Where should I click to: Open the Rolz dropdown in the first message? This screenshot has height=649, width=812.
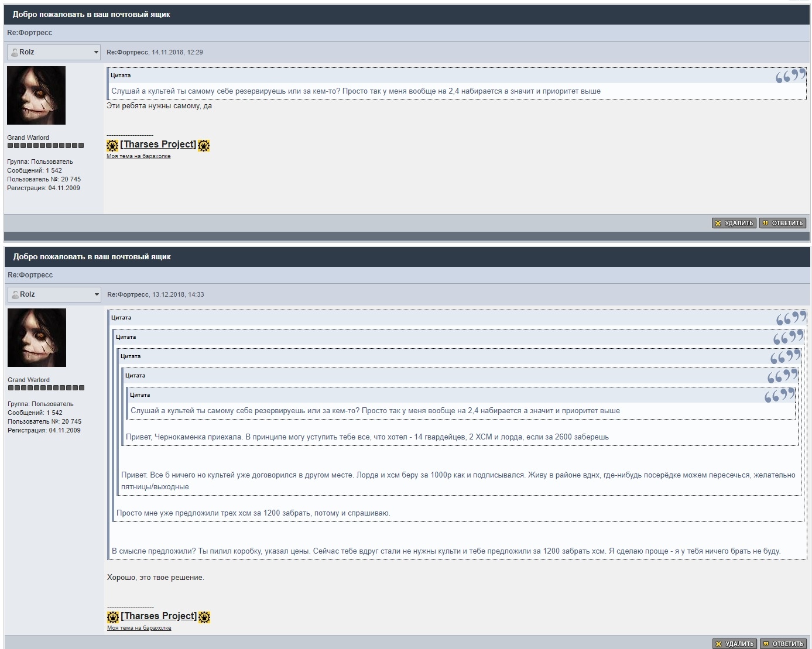point(96,52)
